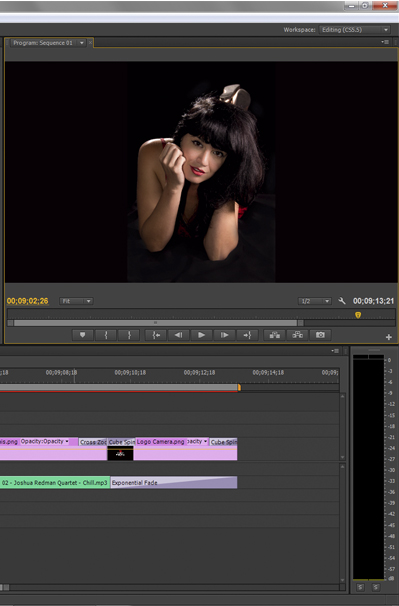Click the timeline horizontal zoom scrollbar handle
Viewport: 399px width, 606px height.
pyautogui.click(x=5, y=587)
